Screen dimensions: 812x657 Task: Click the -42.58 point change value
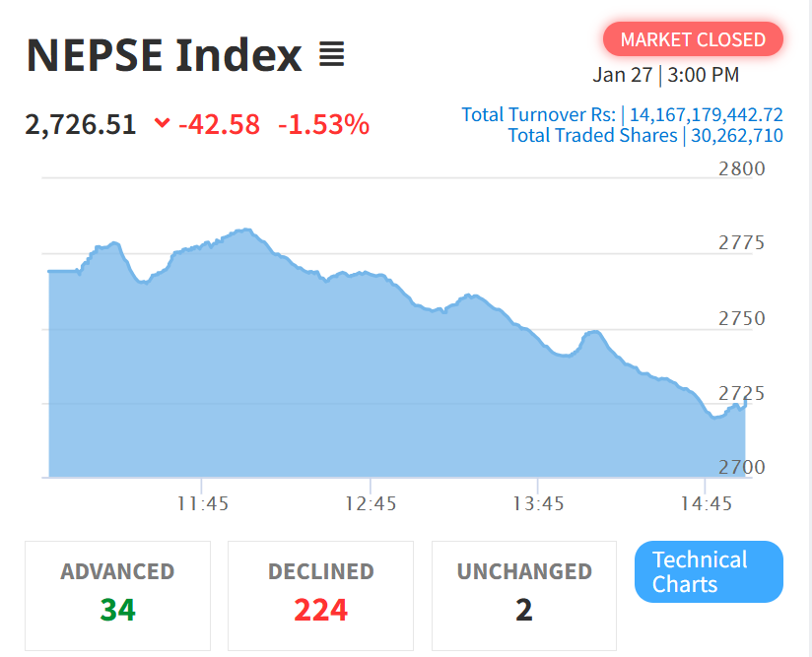[x=219, y=125]
